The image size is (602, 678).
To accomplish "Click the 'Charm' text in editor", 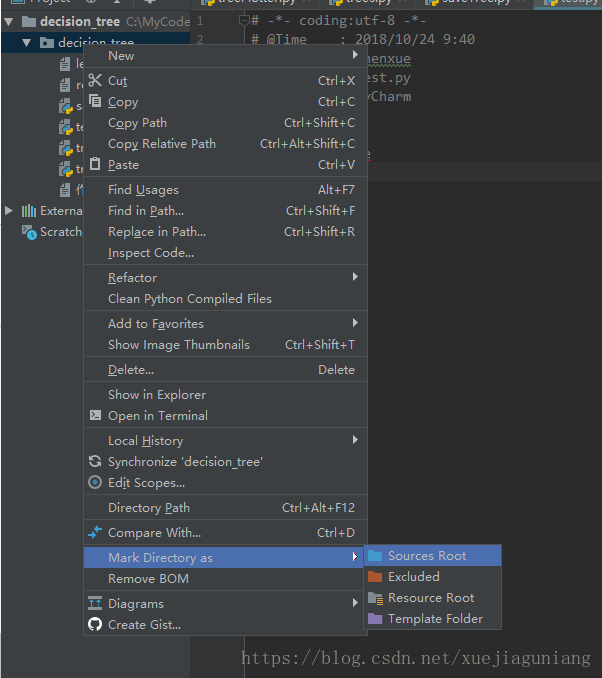I will click(x=391, y=96).
